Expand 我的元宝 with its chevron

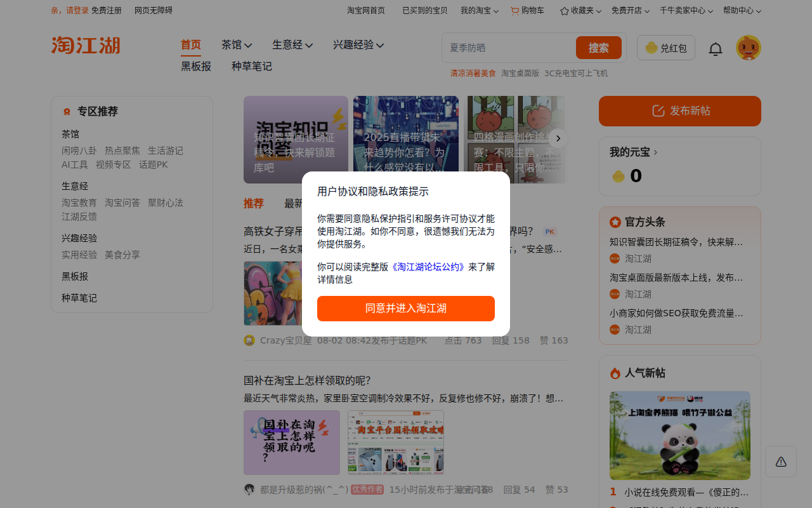pos(656,152)
